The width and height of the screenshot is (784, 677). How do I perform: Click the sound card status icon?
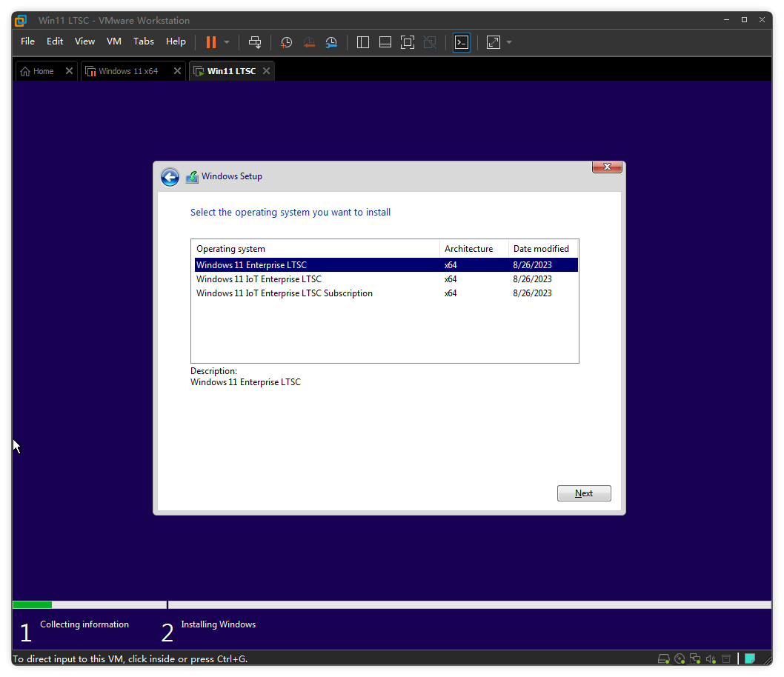click(711, 658)
